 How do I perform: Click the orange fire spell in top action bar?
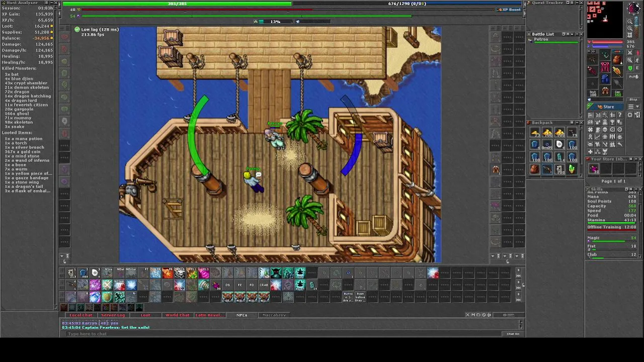[x=168, y=273]
